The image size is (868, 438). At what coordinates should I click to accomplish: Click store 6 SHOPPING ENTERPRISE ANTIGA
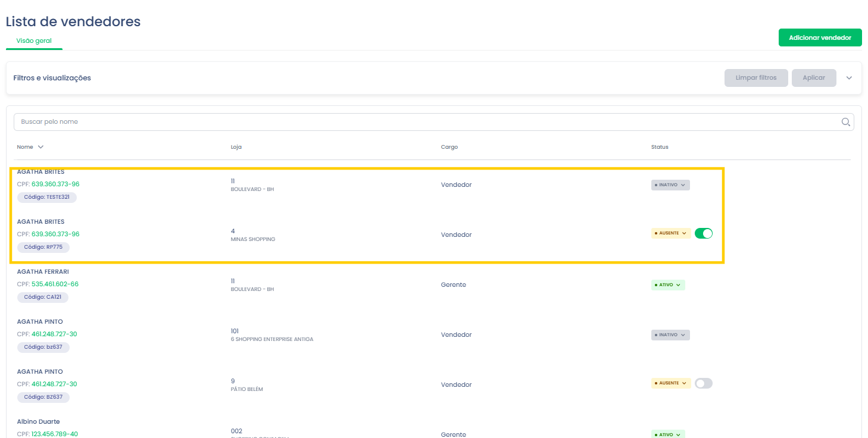point(272,339)
